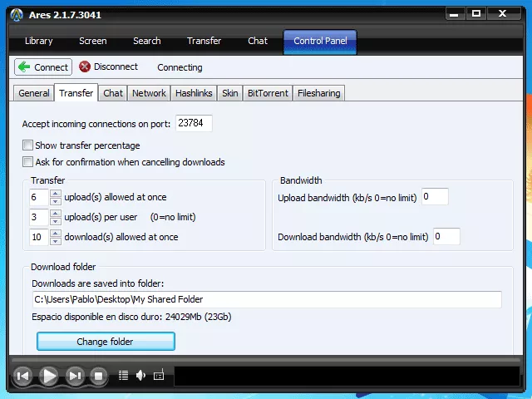Click the previous track button
This screenshot has width=532, height=399.
click(x=23, y=376)
